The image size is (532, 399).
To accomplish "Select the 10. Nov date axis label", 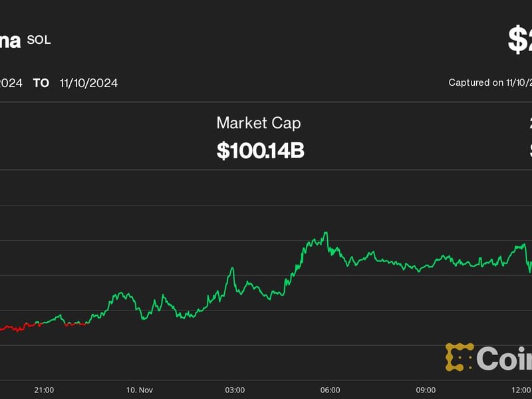I will (x=140, y=390).
